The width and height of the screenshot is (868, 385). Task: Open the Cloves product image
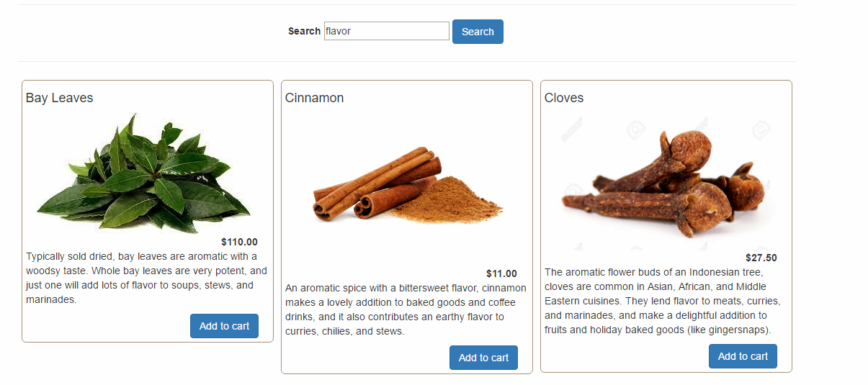666,184
